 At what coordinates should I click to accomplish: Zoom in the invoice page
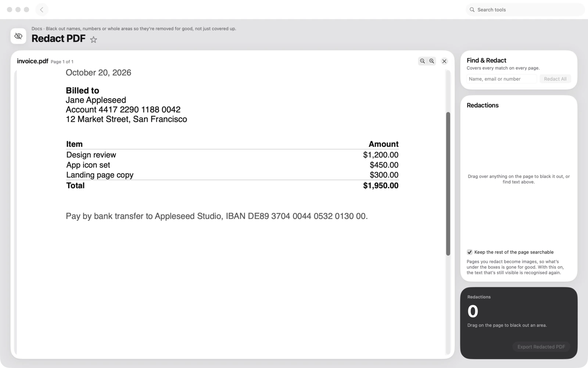431,61
